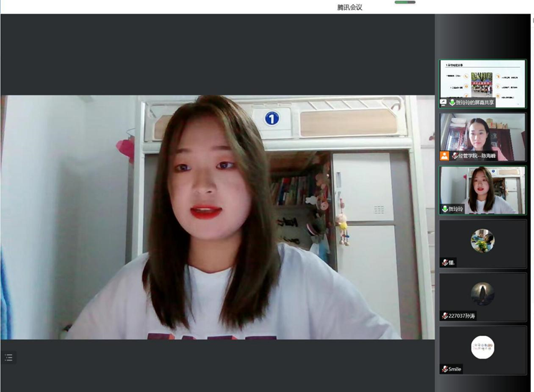534x392 pixels.
Task: Click the orange host icon on 陈海峰's tile
Action: [x=444, y=156]
